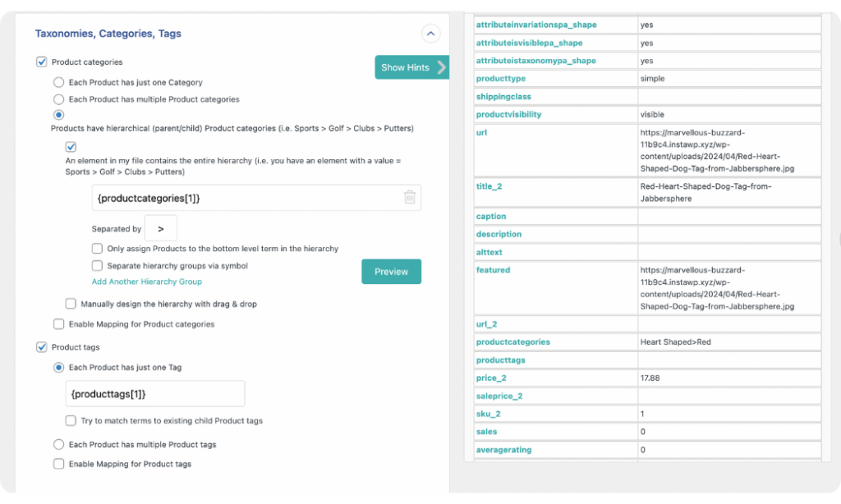The width and height of the screenshot is (841, 504).
Task: Click the url row image URL value
Action: tap(717, 150)
